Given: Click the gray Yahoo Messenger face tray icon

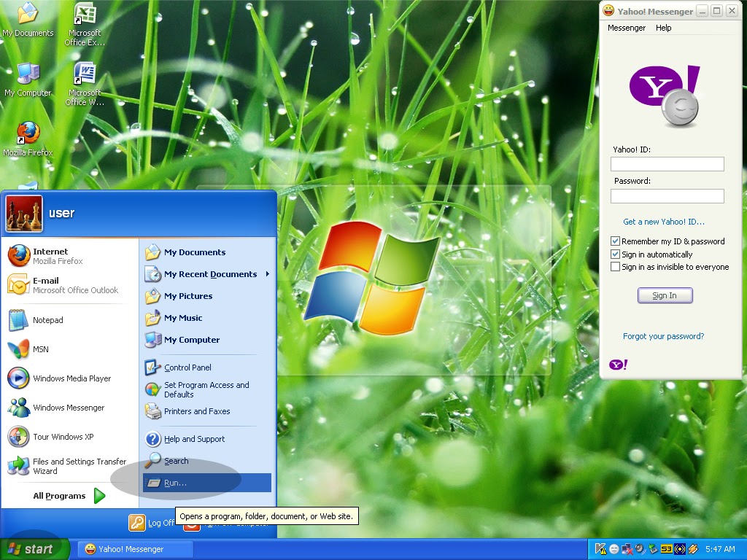Looking at the screenshot, I should pyautogui.click(x=614, y=549).
